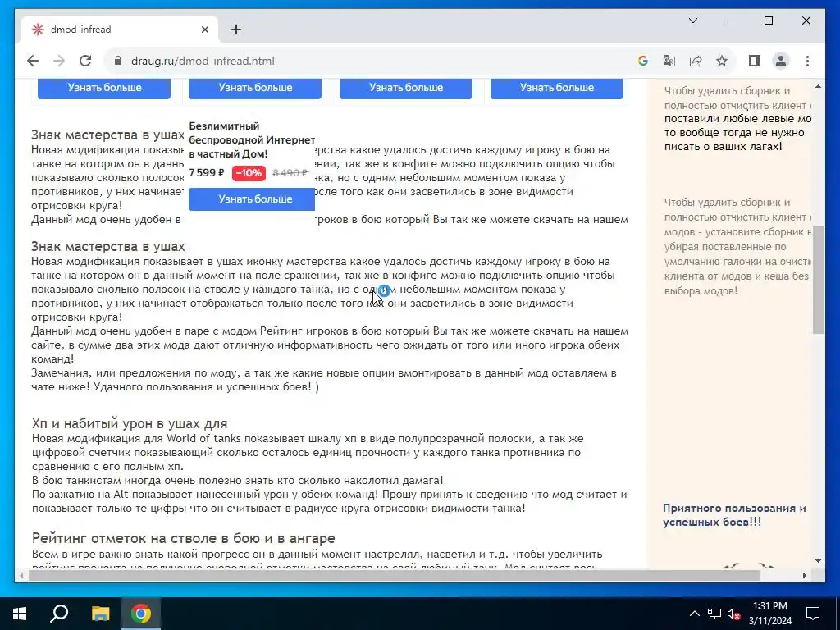
Task: Click the −10% discount badge
Action: click(249, 173)
